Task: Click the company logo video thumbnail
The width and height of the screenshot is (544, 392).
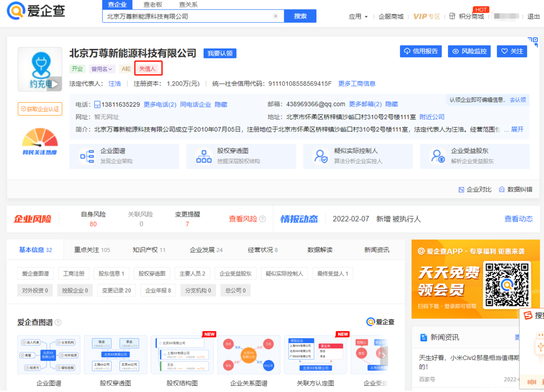Action: 40,69
